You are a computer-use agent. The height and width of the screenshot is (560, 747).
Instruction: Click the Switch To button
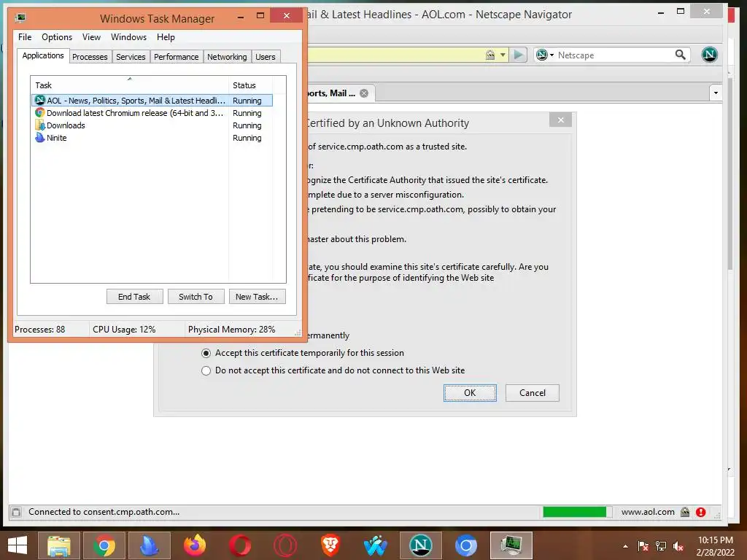[196, 297]
